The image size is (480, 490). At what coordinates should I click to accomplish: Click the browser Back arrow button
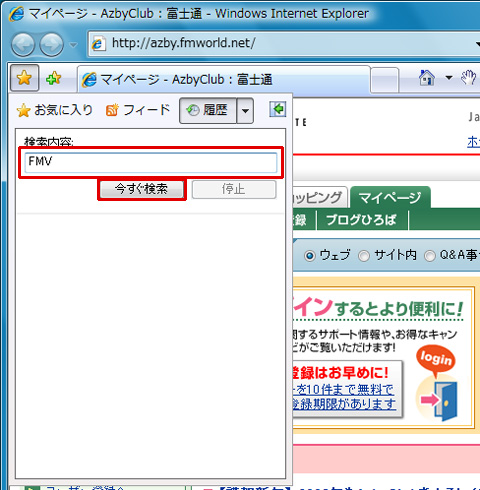pyautogui.click(x=23, y=44)
